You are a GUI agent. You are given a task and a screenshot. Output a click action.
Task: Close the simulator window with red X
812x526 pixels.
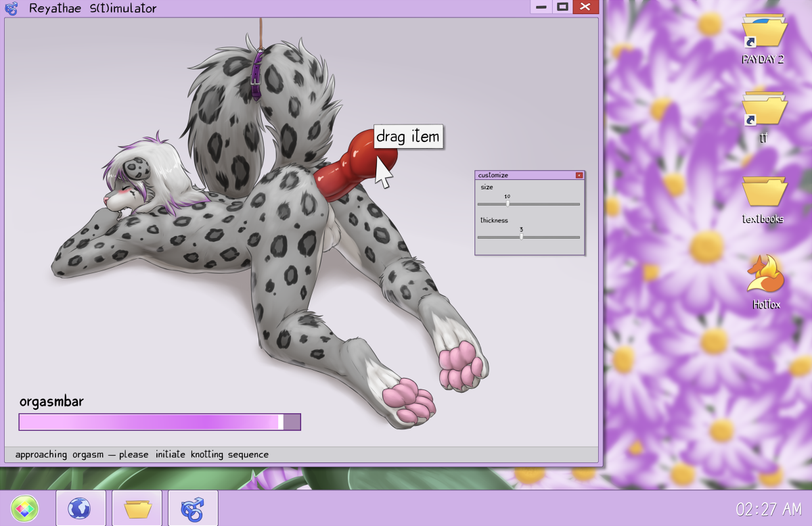[x=585, y=7]
